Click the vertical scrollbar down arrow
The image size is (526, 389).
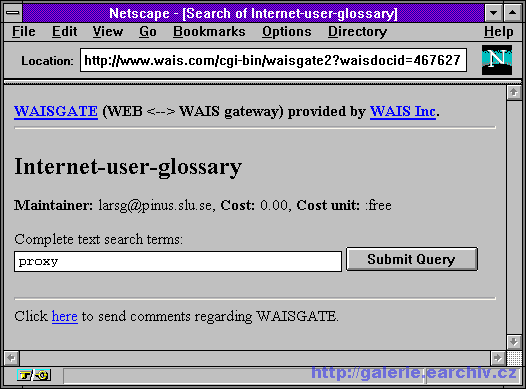point(514,342)
